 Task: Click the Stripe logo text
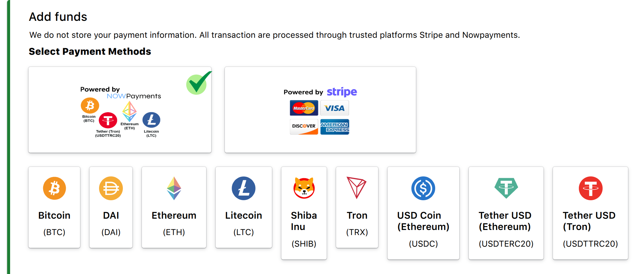pyautogui.click(x=342, y=92)
